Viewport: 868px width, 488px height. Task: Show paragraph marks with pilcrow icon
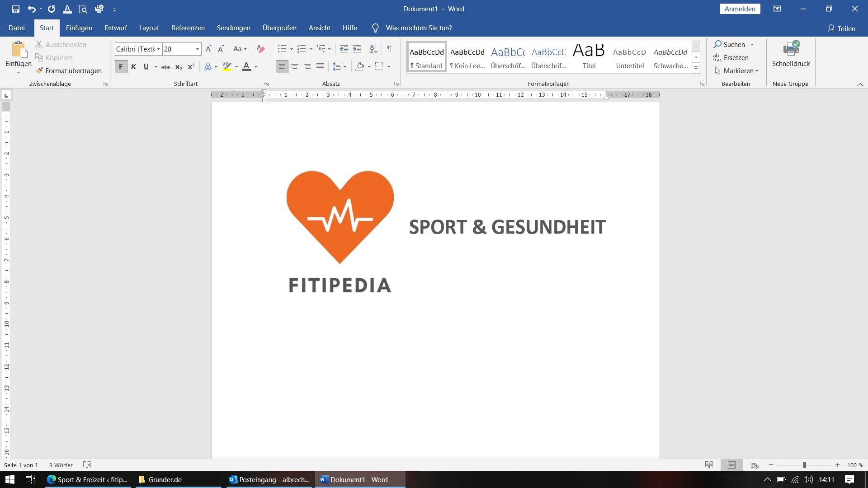pyautogui.click(x=390, y=49)
